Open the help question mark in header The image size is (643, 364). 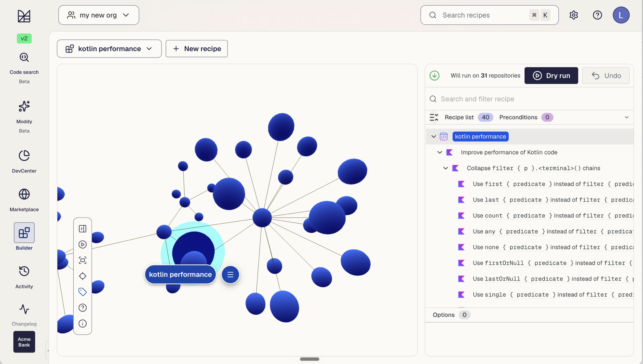pos(597,15)
